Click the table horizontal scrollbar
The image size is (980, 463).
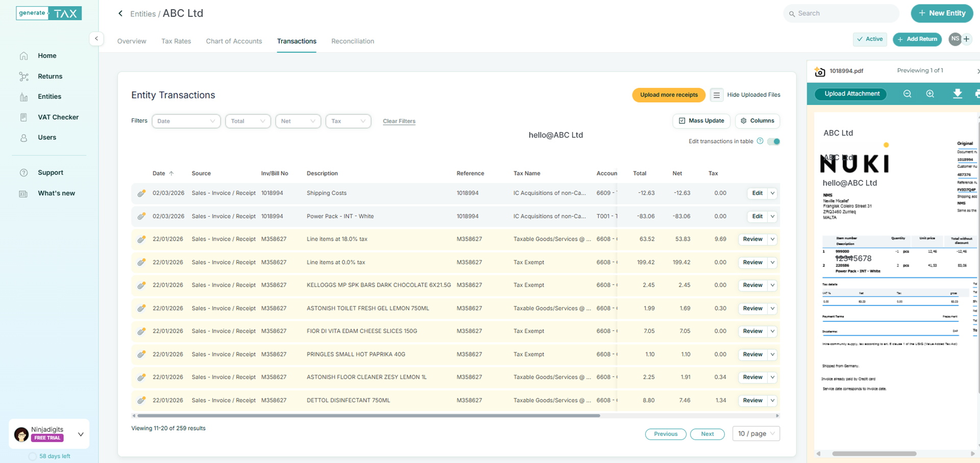coord(367,416)
